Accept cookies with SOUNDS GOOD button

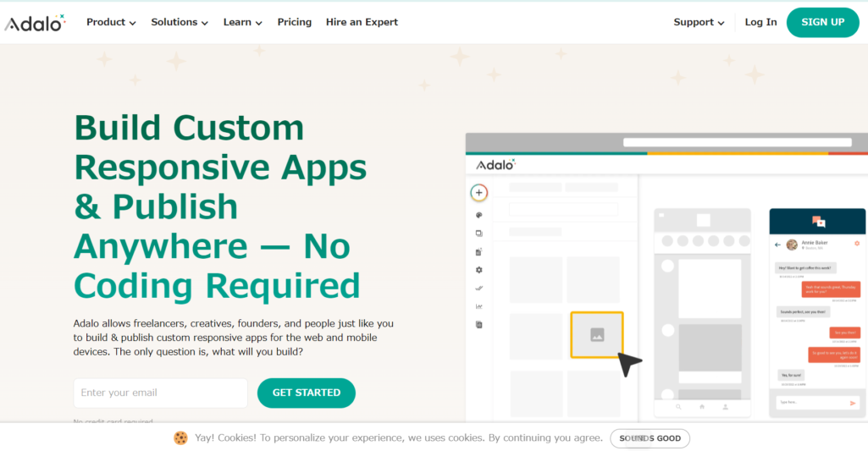650,438
